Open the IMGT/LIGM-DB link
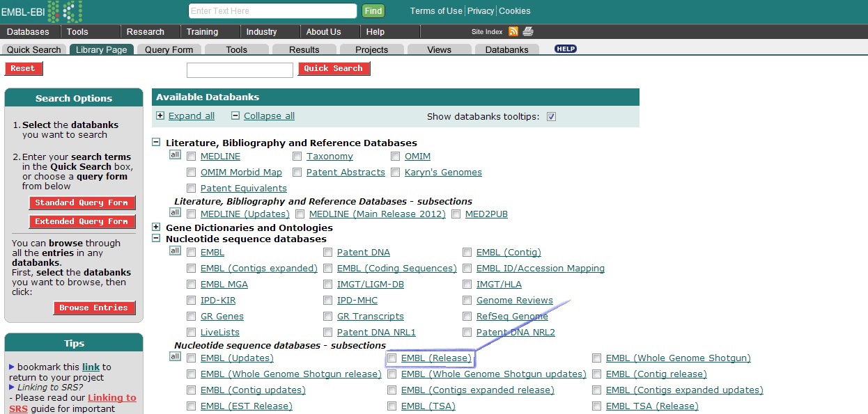Screen dimensions: 868x414 coord(371,285)
